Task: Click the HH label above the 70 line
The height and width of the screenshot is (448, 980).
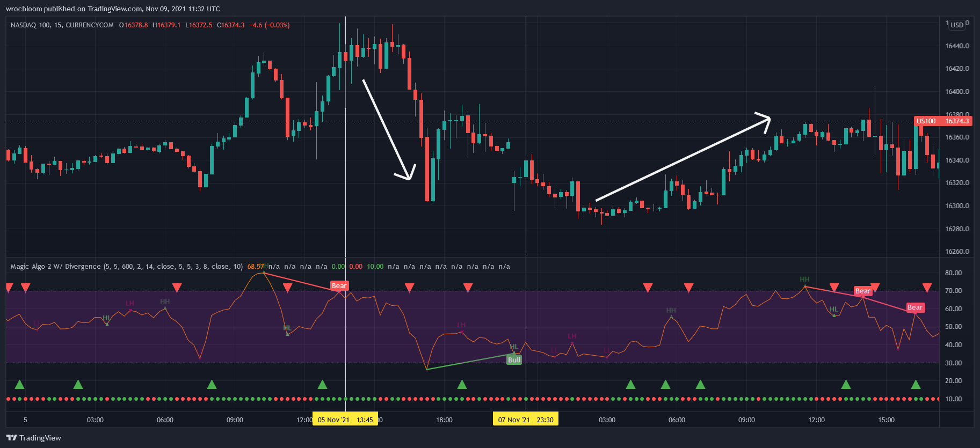Action: (804, 279)
